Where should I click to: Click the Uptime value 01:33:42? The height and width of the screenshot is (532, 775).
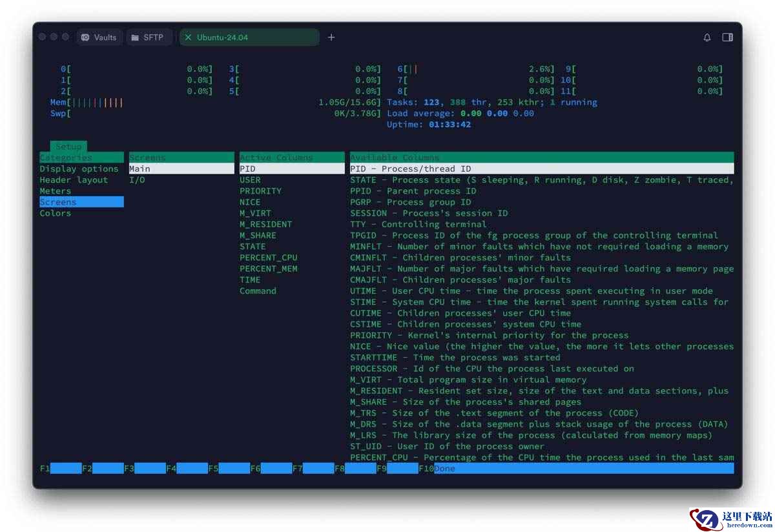click(449, 124)
